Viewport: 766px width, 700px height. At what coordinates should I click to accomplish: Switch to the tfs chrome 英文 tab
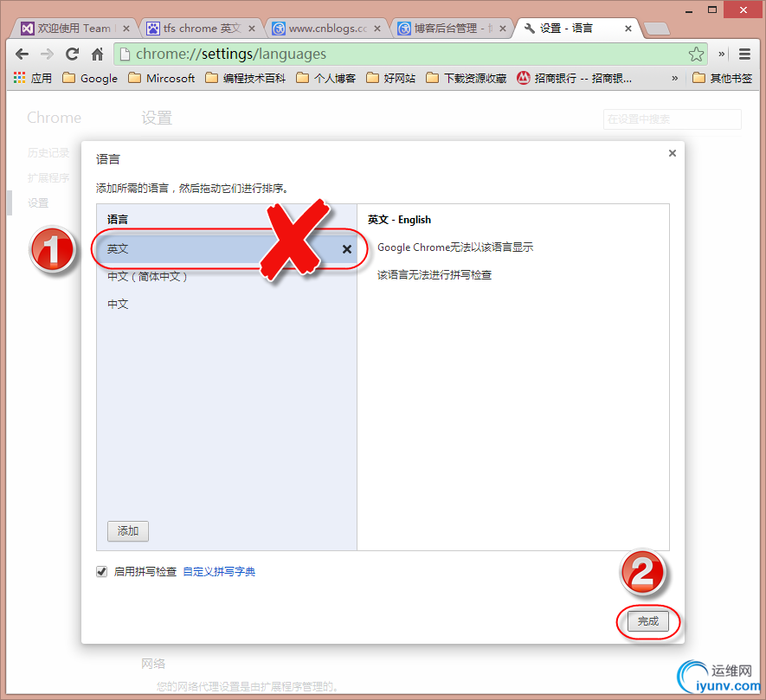click(200, 29)
